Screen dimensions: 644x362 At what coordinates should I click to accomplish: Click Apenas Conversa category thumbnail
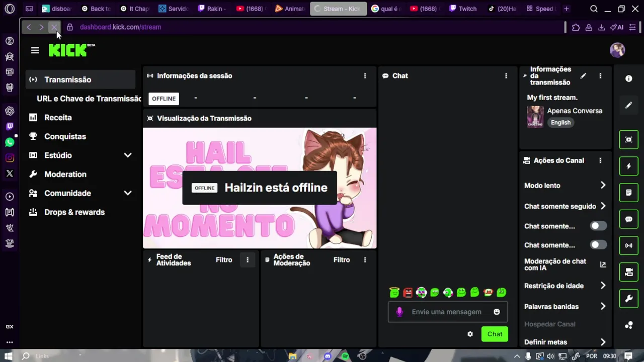[x=535, y=117]
